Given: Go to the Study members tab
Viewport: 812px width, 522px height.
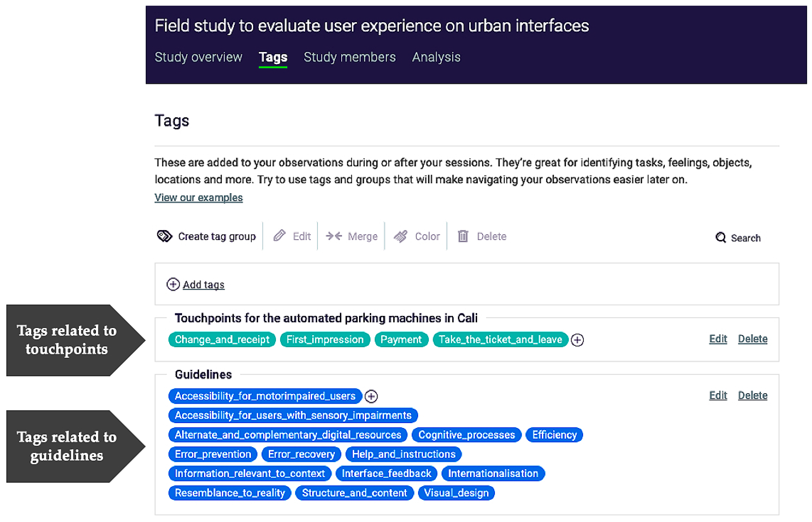Looking at the screenshot, I should point(350,57).
